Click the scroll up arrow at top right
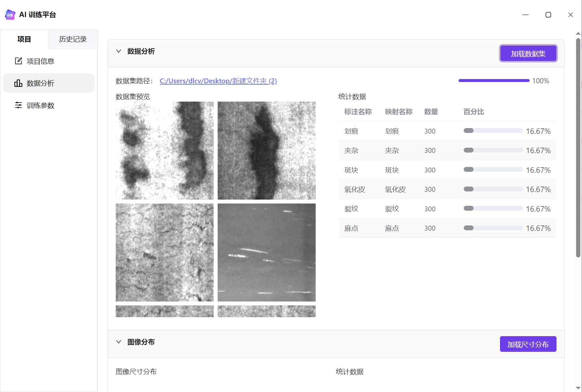This screenshot has height=392, width=582. point(578,33)
